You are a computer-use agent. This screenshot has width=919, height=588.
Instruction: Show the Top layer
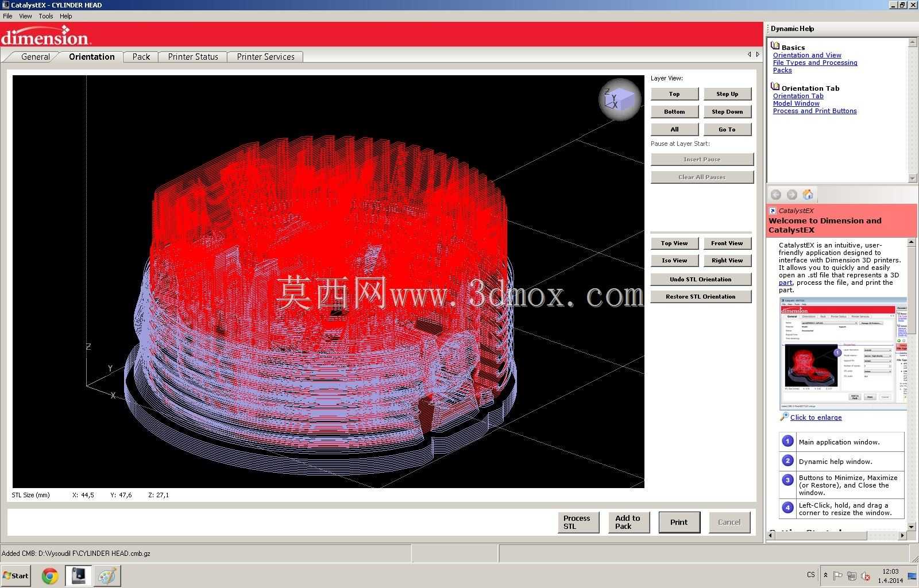point(675,94)
